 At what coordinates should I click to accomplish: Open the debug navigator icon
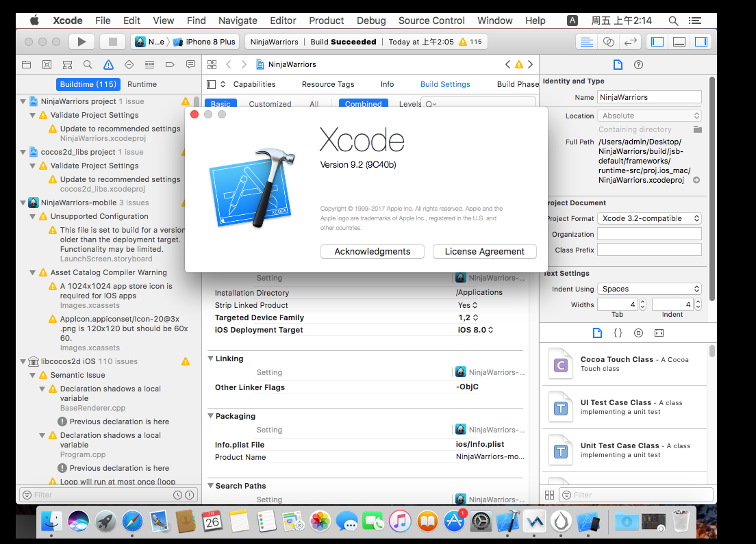click(149, 64)
